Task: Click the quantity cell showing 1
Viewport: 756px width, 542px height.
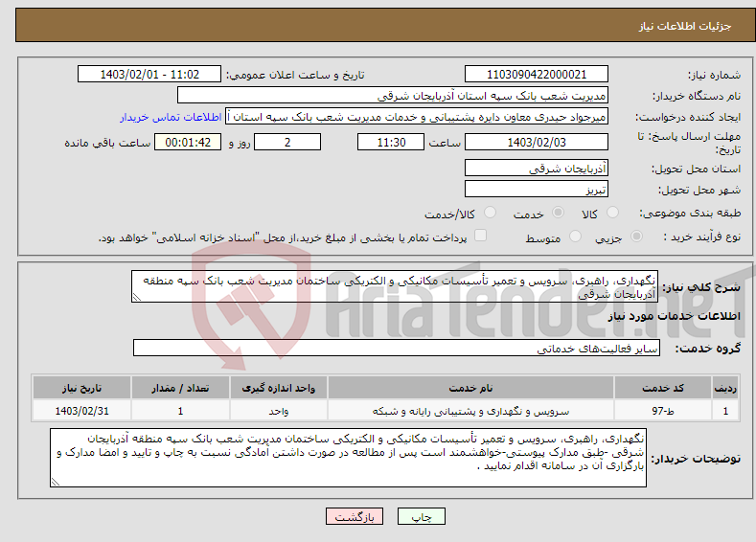Action: [x=180, y=411]
